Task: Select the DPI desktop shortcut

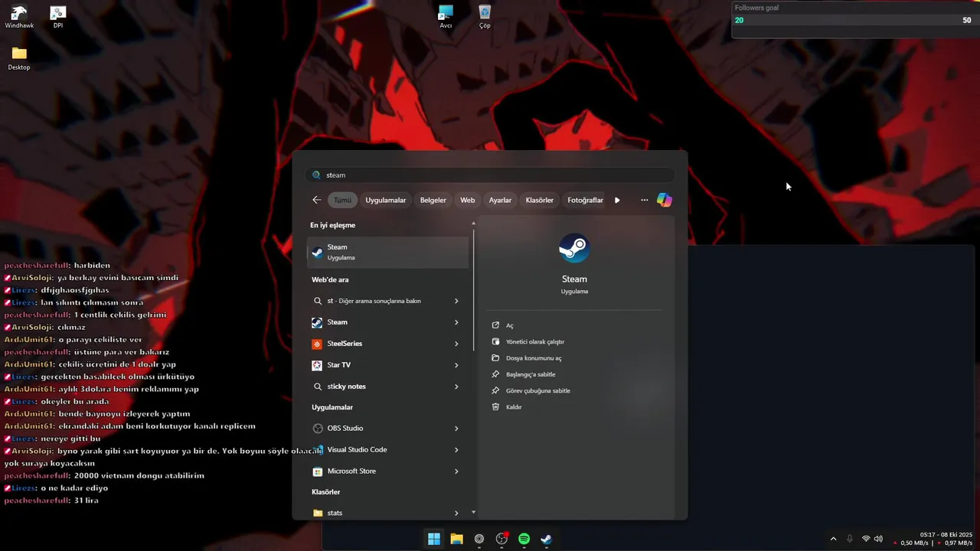Action: tap(57, 17)
